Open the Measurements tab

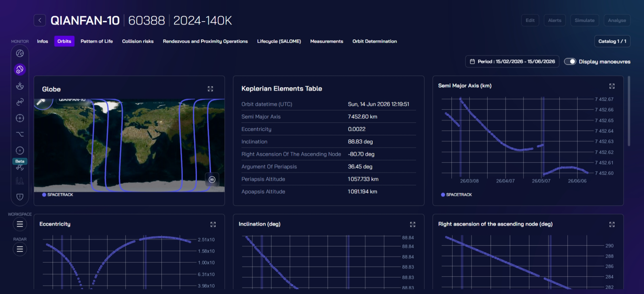click(327, 41)
